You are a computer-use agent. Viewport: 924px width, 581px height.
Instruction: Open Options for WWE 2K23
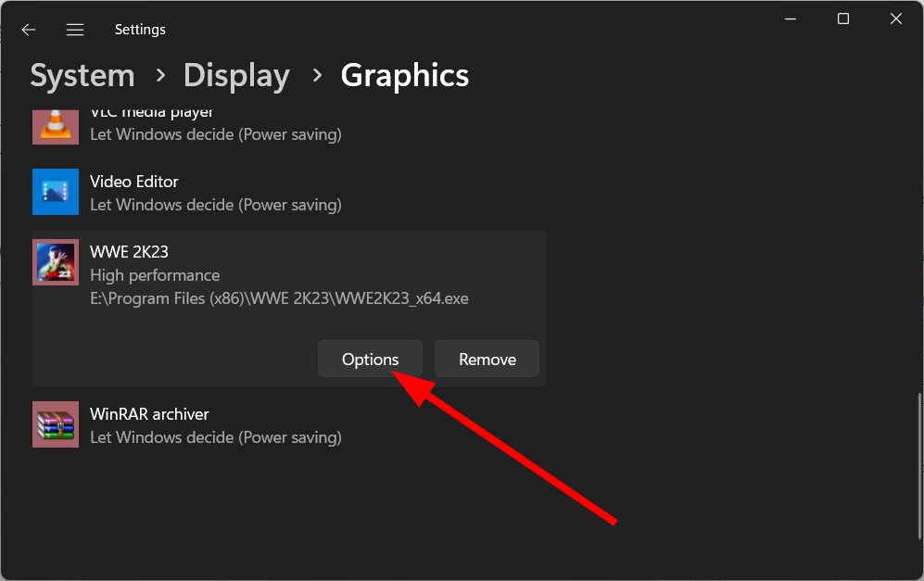tap(369, 359)
